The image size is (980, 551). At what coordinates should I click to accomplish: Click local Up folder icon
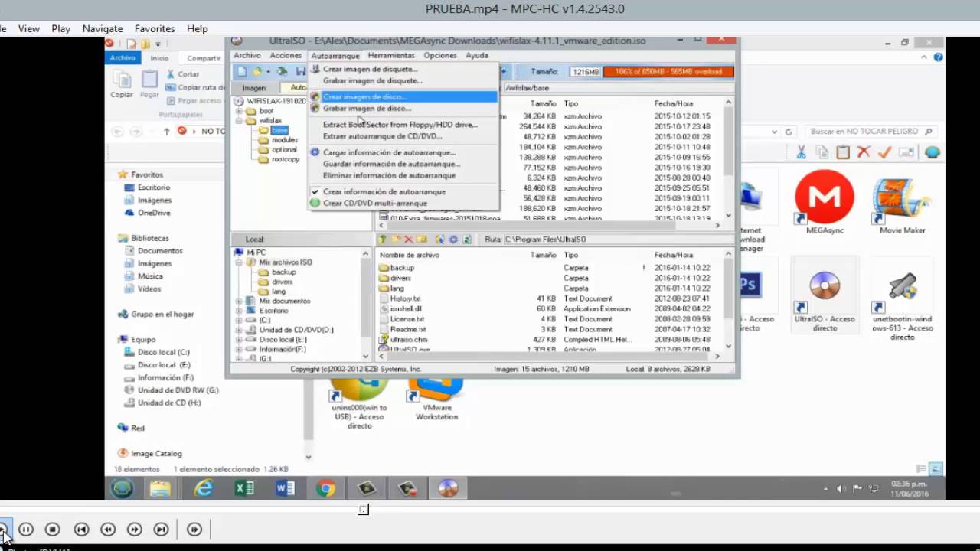[383, 240]
